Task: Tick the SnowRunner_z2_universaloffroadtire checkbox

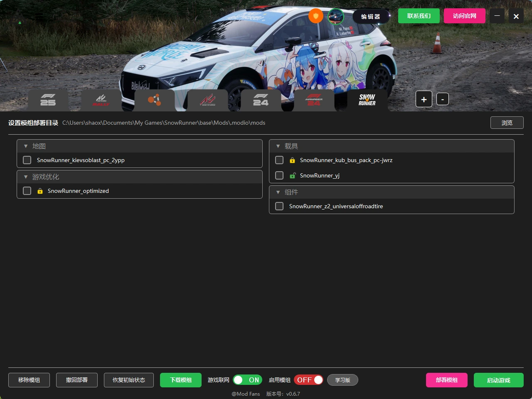Action: [279, 206]
